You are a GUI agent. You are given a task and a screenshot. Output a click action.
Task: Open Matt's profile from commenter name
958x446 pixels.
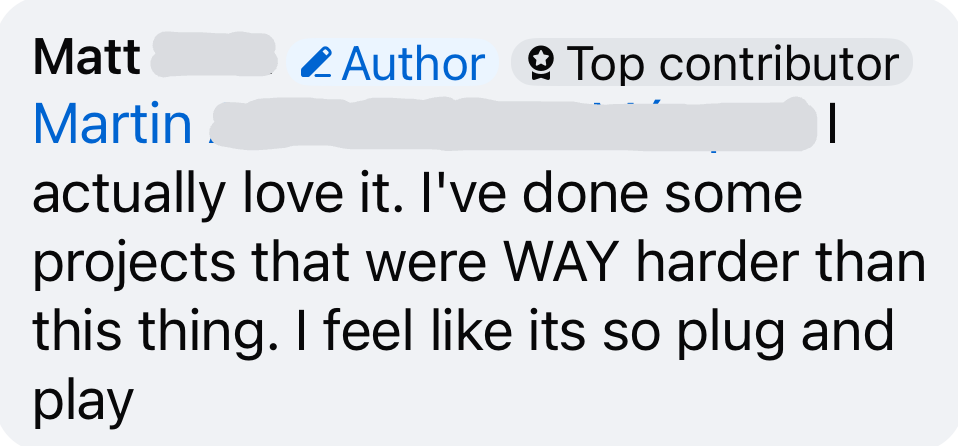[87, 57]
